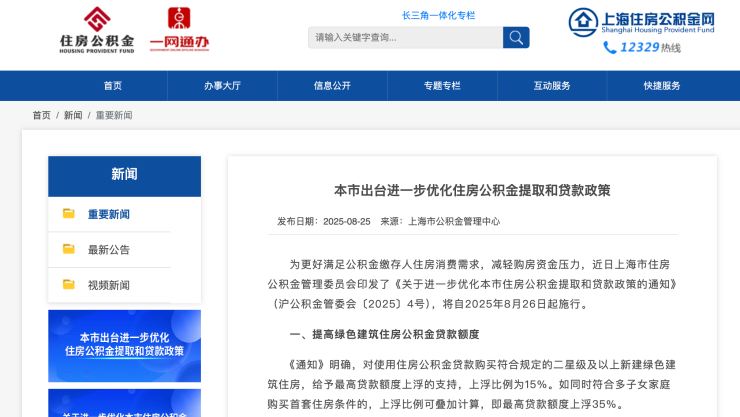Image resolution: width=740 pixels, height=417 pixels.
Task: Open the 信息公开 navigation menu
Action: click(332, 85)
